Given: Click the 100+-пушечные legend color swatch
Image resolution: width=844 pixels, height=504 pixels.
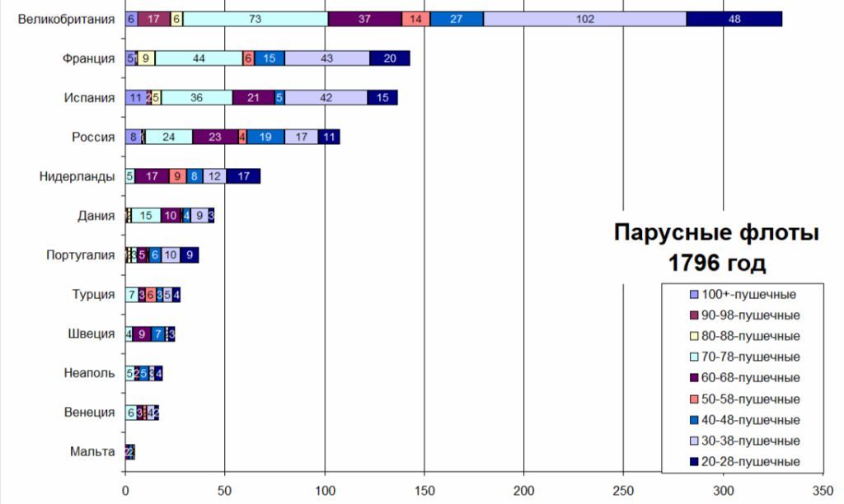Looking at the screenshot, I should [694, 294].
